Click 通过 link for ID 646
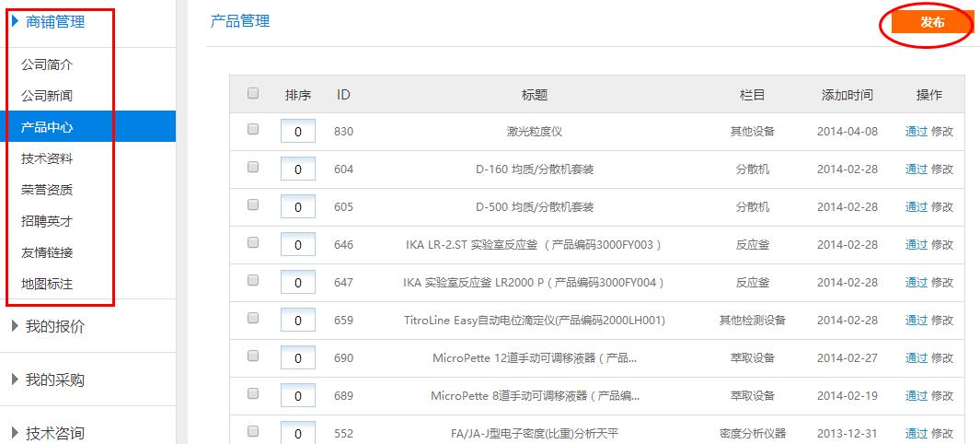Viewport: 980px width, 444px height. point(917,244)
